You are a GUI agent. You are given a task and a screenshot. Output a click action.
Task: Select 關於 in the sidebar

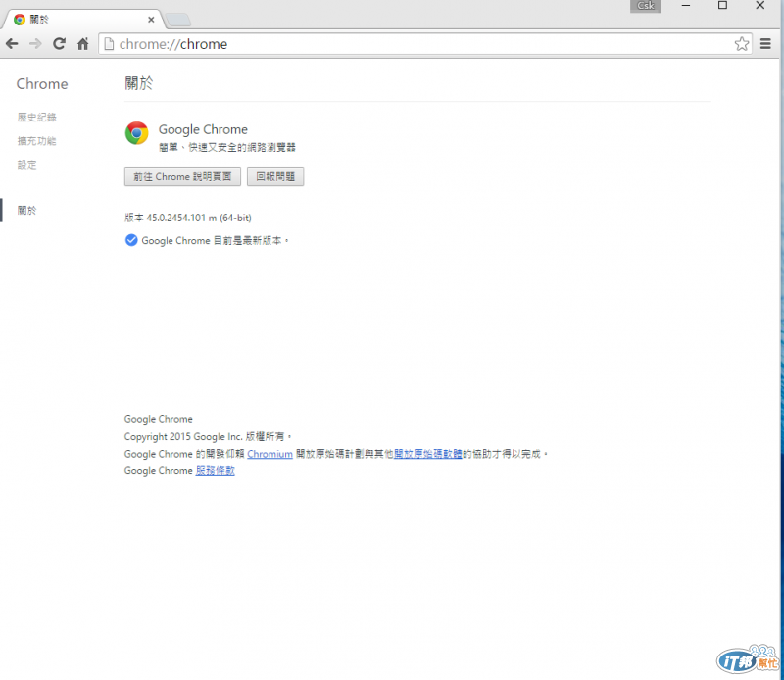27,211
